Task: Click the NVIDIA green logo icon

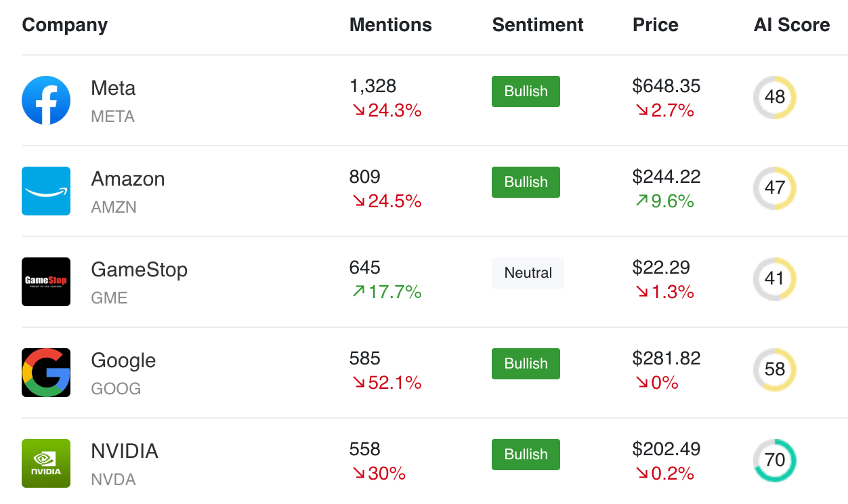Action: point(46,463)
